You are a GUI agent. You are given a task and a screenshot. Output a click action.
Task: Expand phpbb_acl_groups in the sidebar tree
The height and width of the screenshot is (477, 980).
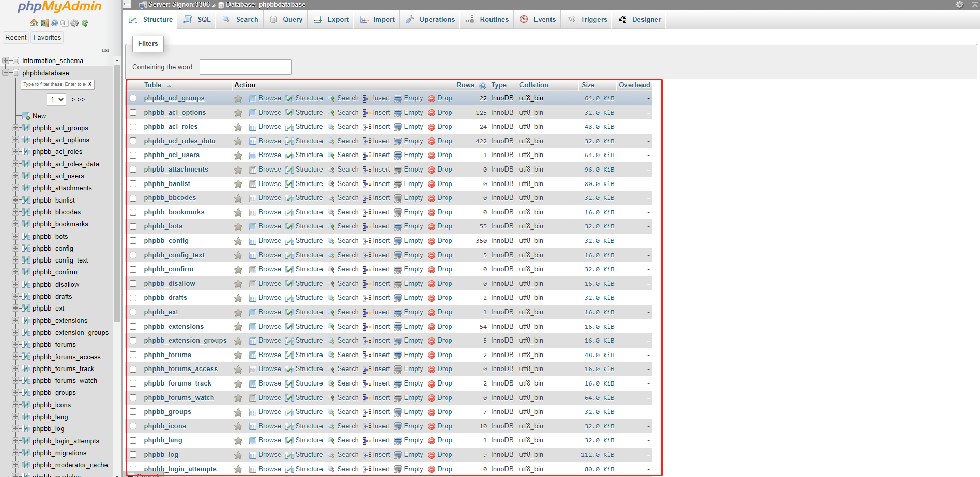pyautogui.click(x=15, y=128)
